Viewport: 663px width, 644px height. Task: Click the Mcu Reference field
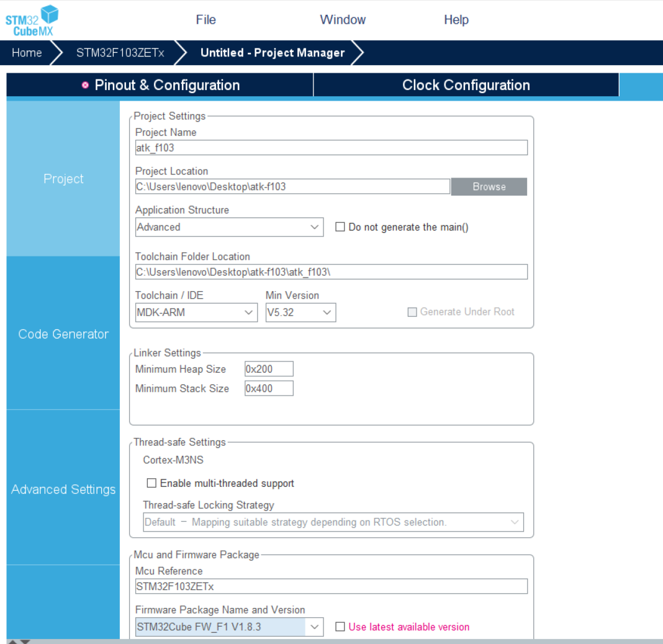point(331,586)
